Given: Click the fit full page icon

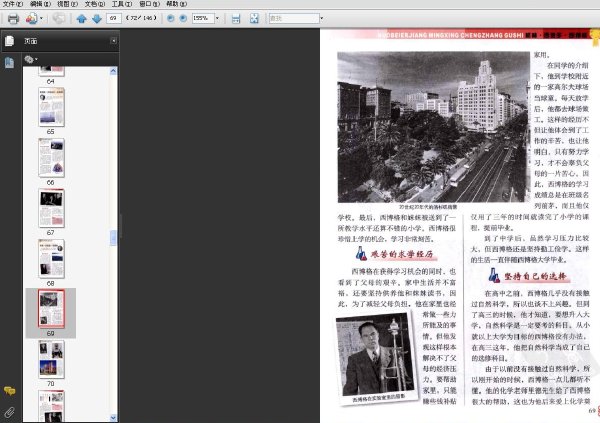Looking at the screenshot, I should 254,18.
